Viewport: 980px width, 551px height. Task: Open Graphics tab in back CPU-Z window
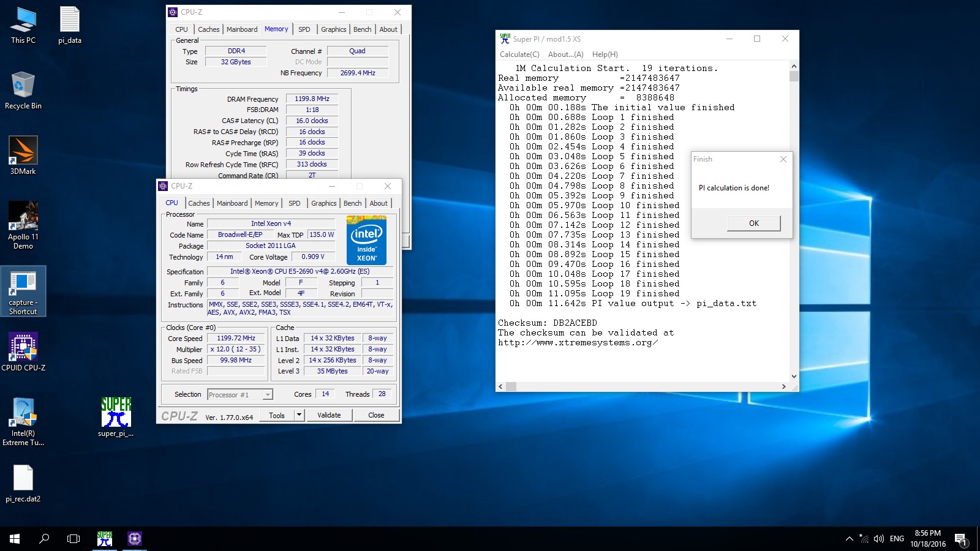coord(333,29)
